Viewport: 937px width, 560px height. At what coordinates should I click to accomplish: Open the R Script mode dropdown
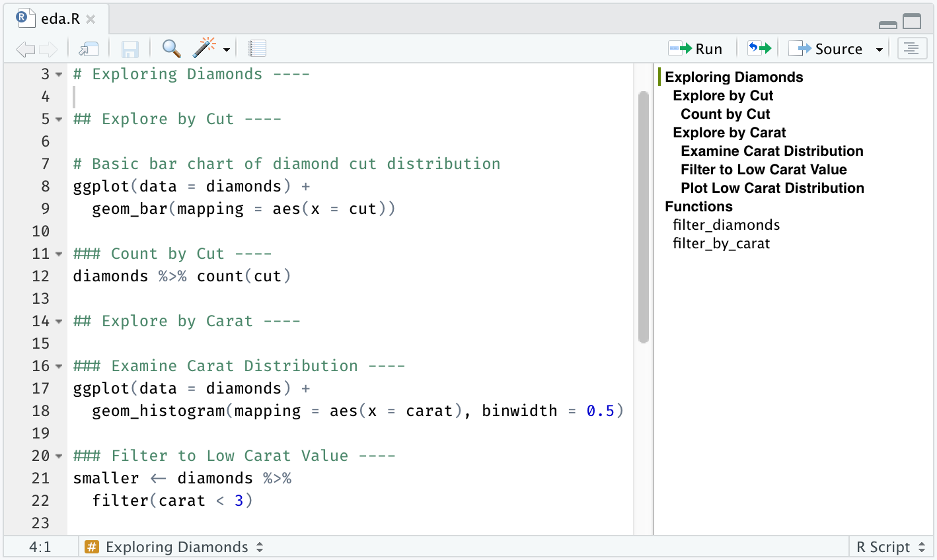point(890,547)
